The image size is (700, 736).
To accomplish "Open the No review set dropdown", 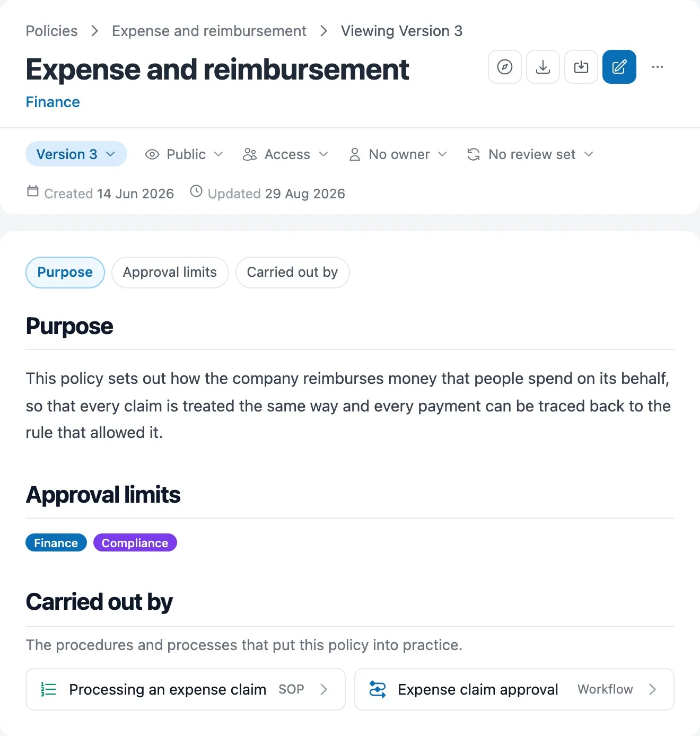I will (530, 154).
